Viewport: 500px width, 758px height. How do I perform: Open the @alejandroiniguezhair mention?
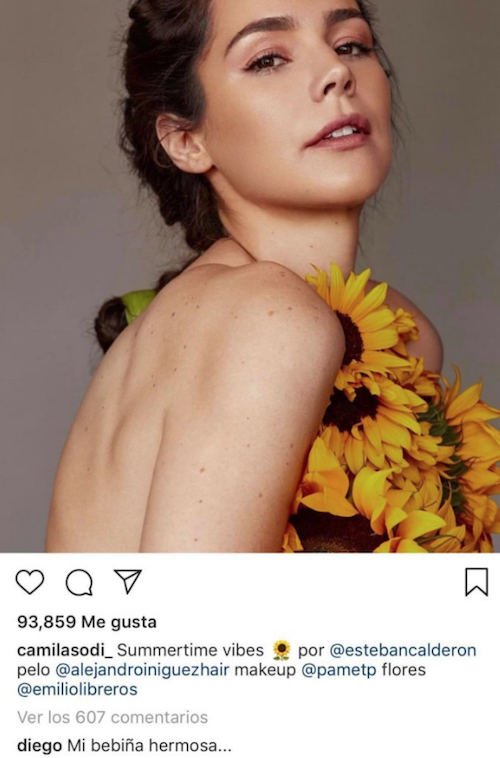[x=142, y=670]
